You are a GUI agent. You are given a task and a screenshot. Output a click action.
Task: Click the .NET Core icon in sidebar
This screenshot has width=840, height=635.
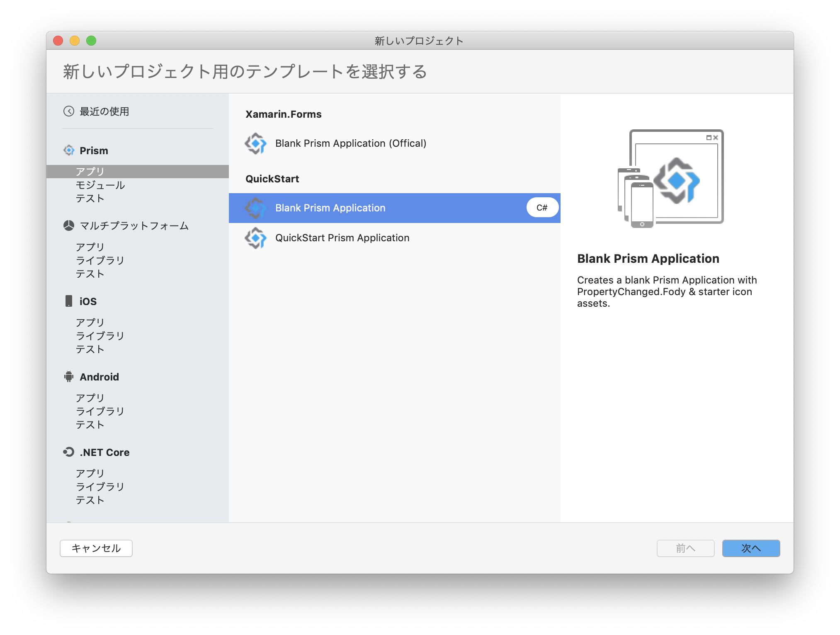pyautogui.click(x=69, y=452)
